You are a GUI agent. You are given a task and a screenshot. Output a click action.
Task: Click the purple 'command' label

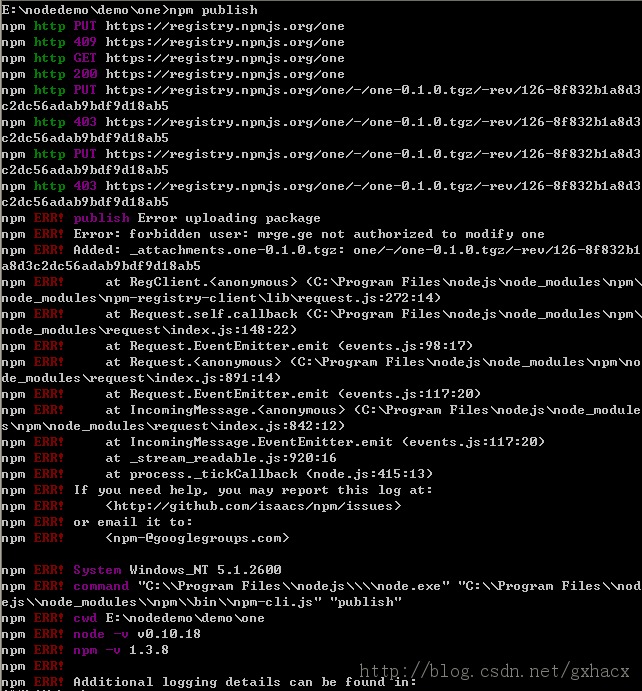[101, 586]
